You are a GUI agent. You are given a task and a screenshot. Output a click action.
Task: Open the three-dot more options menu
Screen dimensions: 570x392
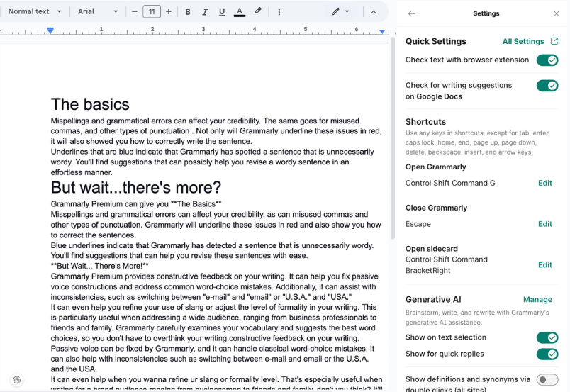pos(279,12)
